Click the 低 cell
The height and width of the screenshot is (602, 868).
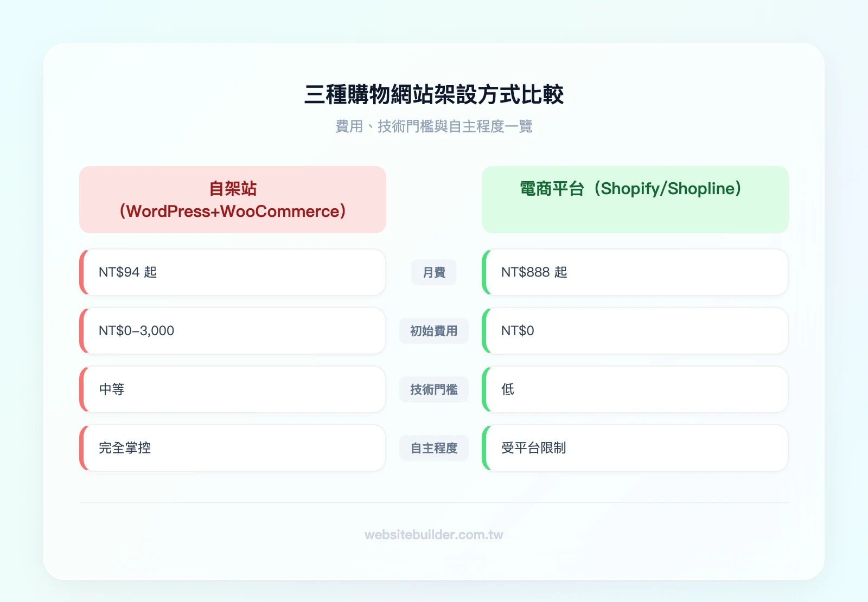click(x=635, y=389)
